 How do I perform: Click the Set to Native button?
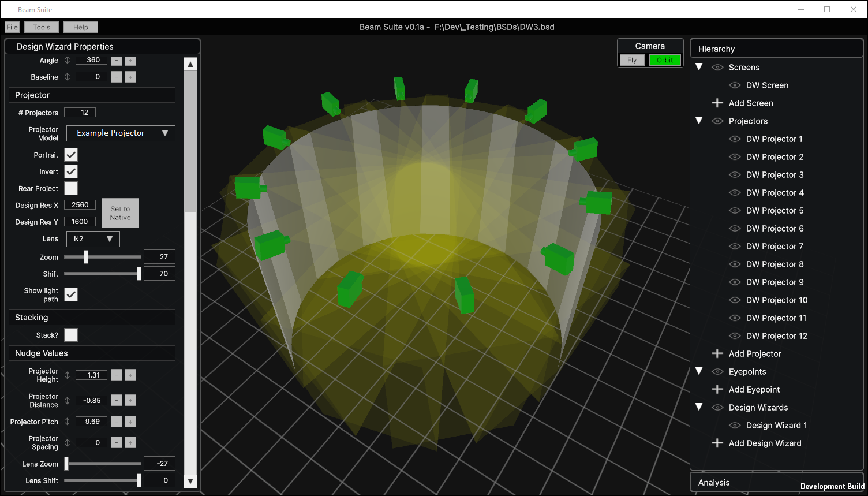120,213
